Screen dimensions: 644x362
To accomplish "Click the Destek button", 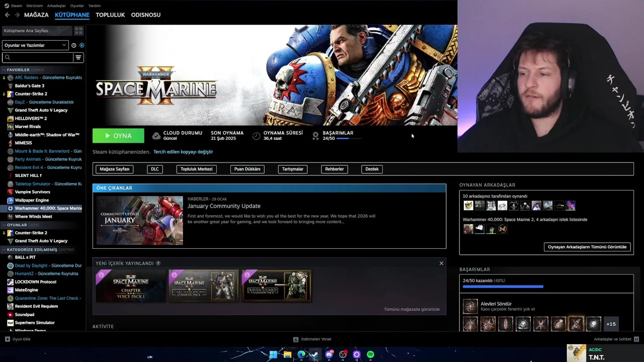I will pos(372,169).
